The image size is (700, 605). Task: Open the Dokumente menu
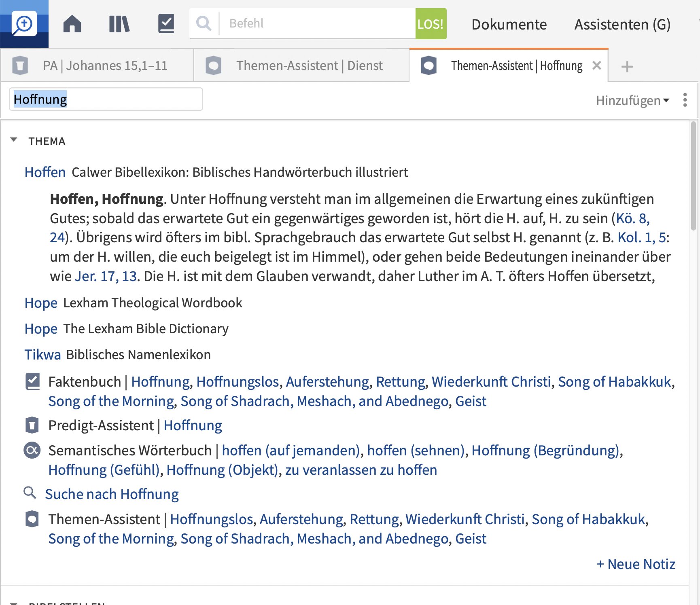[509, 24]
